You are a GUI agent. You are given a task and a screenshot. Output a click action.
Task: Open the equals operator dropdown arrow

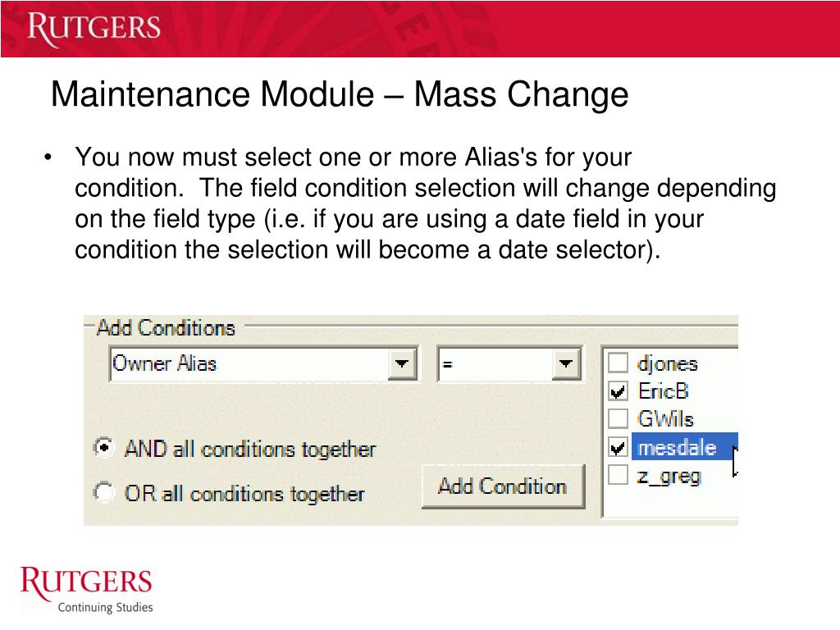(x=566, y=363)
